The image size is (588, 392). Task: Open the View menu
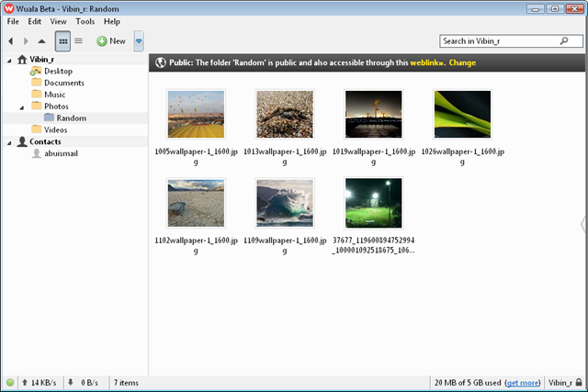click(58, 21)
